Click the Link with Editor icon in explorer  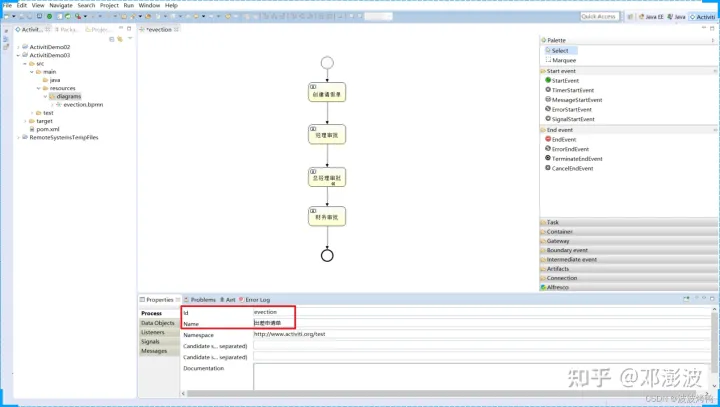point(120,39)
